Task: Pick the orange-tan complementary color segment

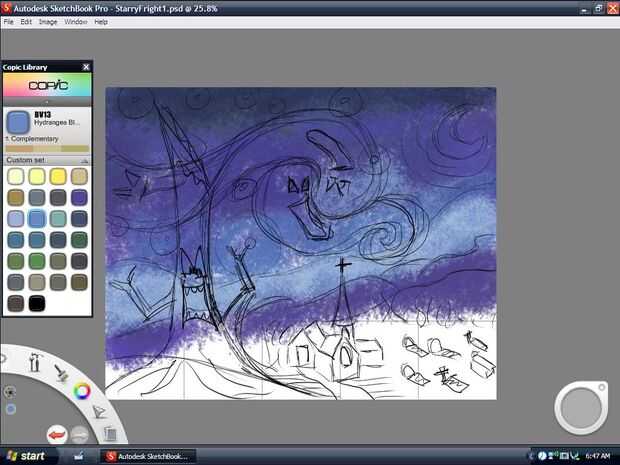Action: tap(19, 149)
